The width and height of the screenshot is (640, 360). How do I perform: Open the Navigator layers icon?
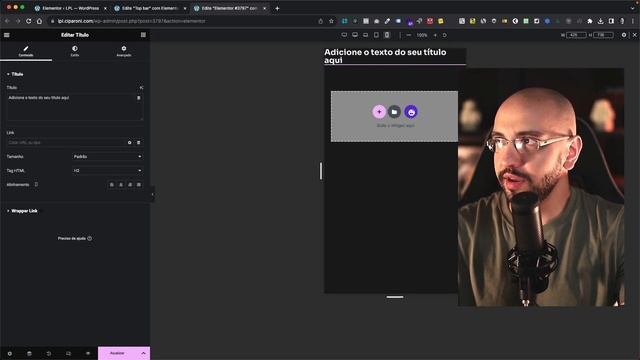point(29,353)
